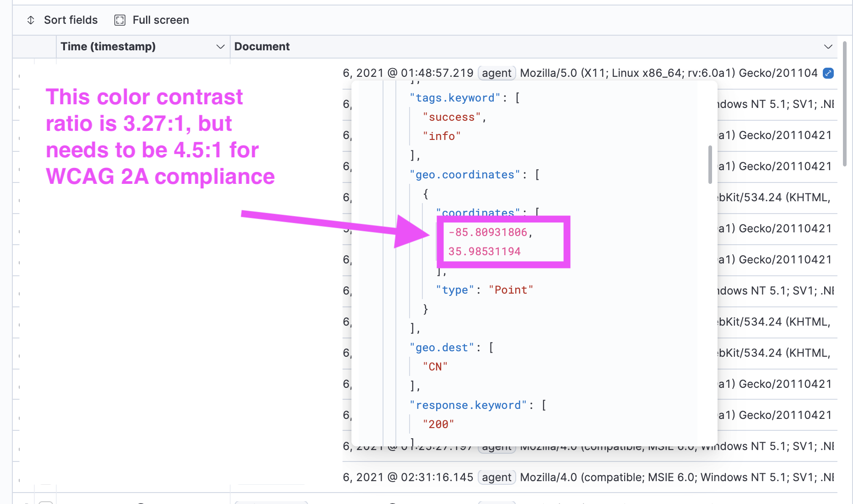Open the Time (timestamp) column dropdown

pyautogui.click(x=221, y=46)
